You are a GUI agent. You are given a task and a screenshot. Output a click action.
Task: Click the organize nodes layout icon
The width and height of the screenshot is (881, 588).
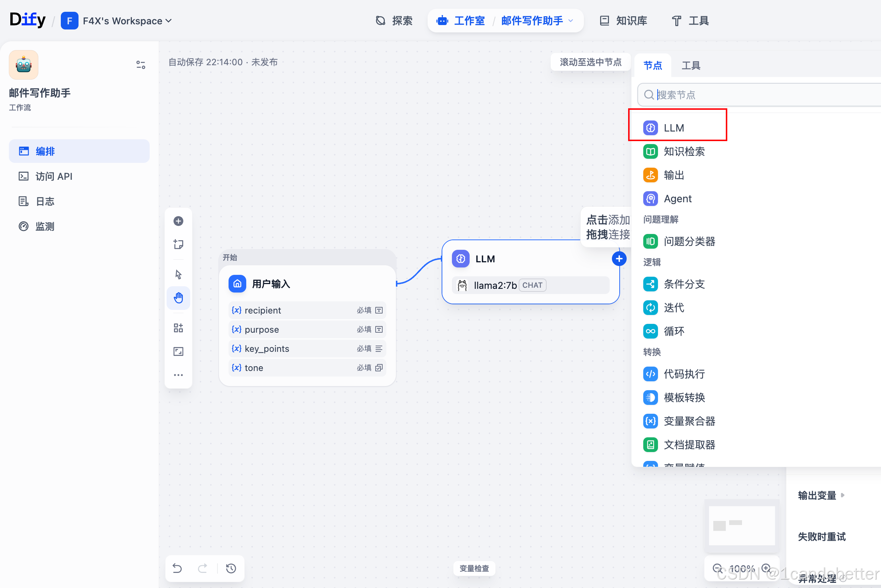tap(178, 328)
